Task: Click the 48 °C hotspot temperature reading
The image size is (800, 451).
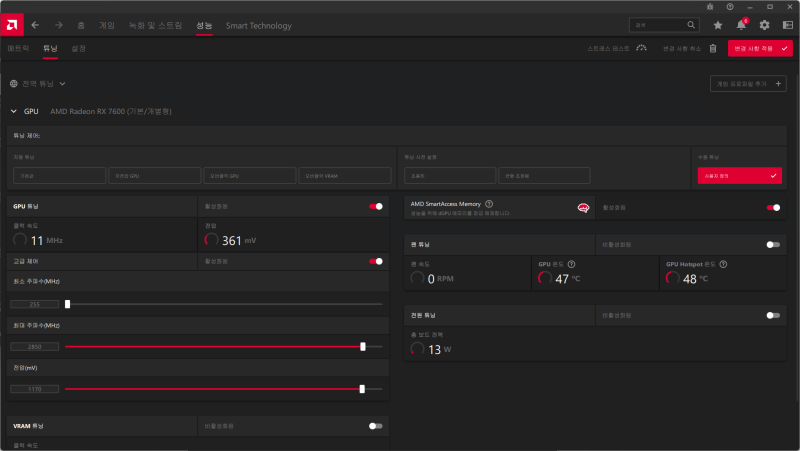Action: tap(695, 279)
